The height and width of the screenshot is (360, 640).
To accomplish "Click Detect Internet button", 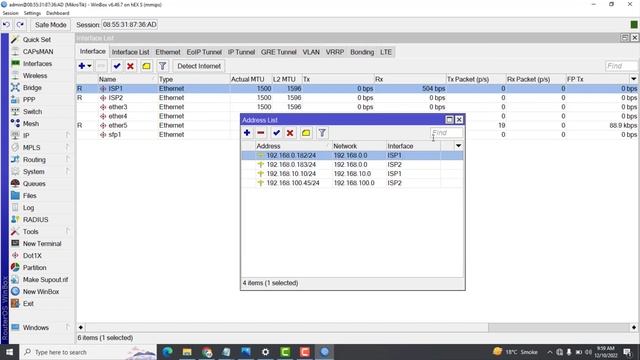I will click(x=199, y=66).
